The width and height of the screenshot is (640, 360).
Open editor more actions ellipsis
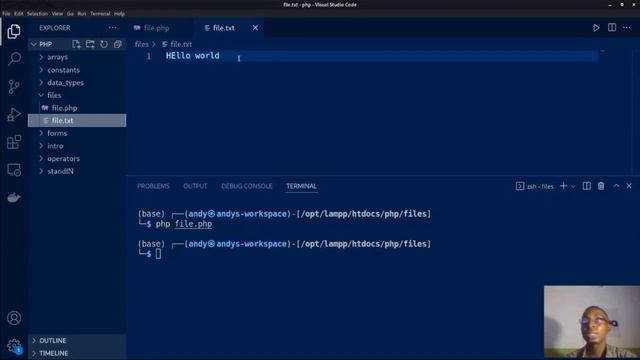pos(627,28)
